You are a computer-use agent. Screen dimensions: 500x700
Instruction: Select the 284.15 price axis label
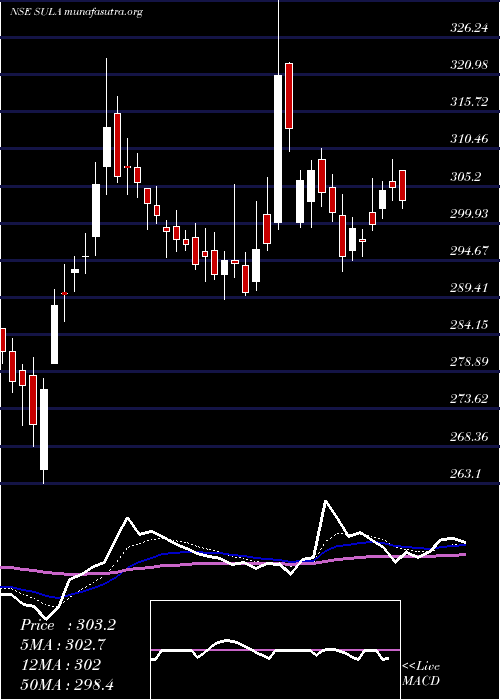[469, 325]
